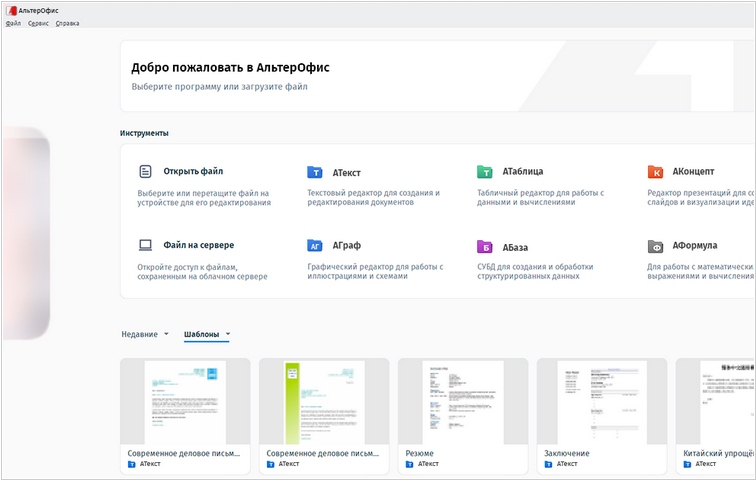Screen dimensions: 756x480
Task: Click the blue AText program icon
Action: pyautogui.click(x=315, y=172)
